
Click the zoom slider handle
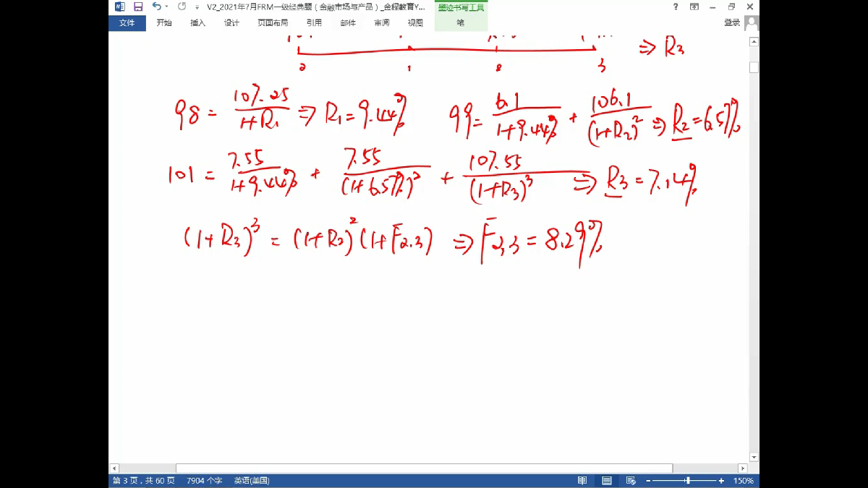(688, 481)
